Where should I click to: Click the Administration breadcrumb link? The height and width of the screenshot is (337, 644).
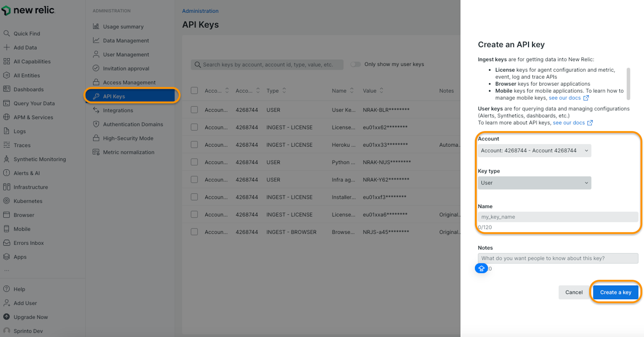pos(200,11)
